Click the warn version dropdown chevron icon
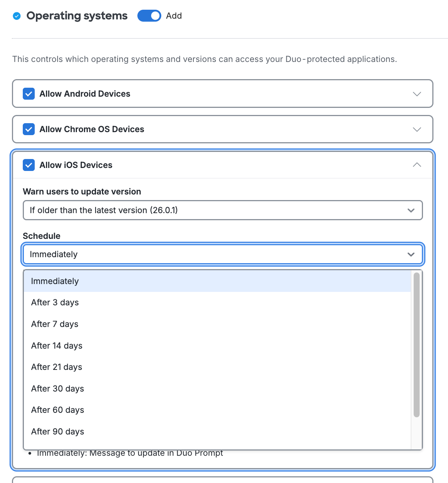This screenshot has height=483, width=448. pyautogui.click(x=411, y=210)
